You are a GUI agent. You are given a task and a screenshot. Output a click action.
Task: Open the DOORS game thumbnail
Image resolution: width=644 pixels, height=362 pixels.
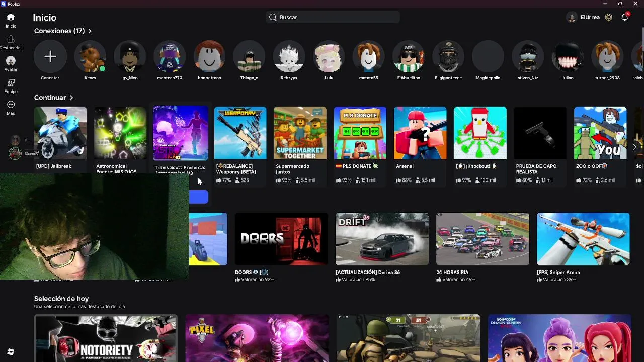coord(281,239)
